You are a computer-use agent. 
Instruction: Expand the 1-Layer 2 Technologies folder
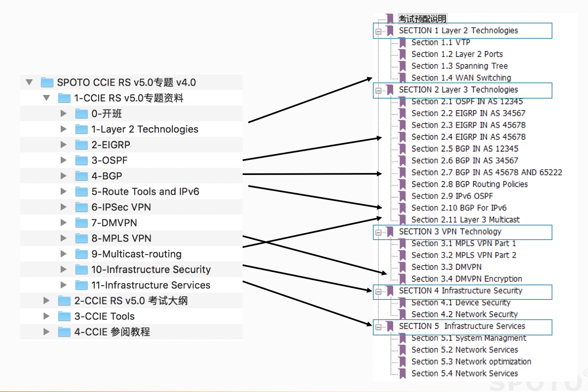(63, 129)
